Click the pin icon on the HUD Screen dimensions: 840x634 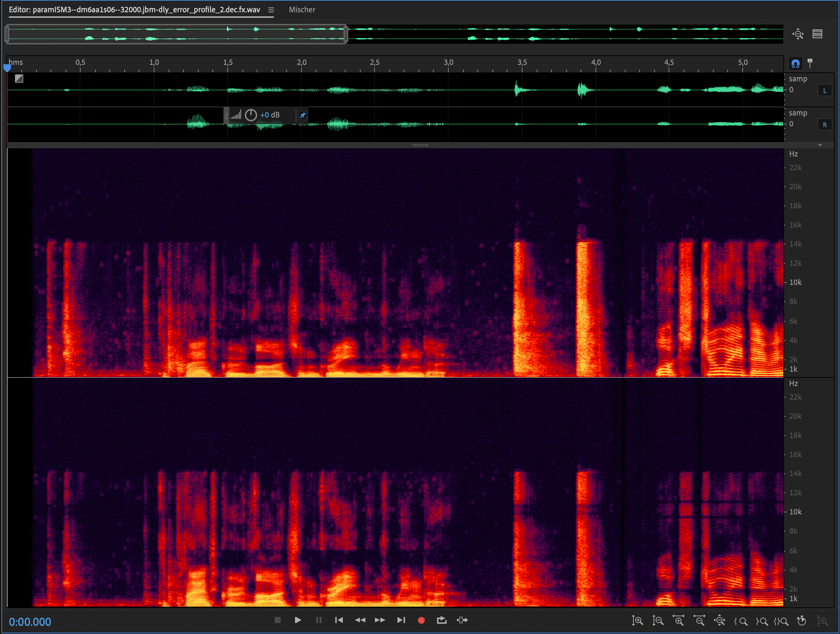(302, 115)
